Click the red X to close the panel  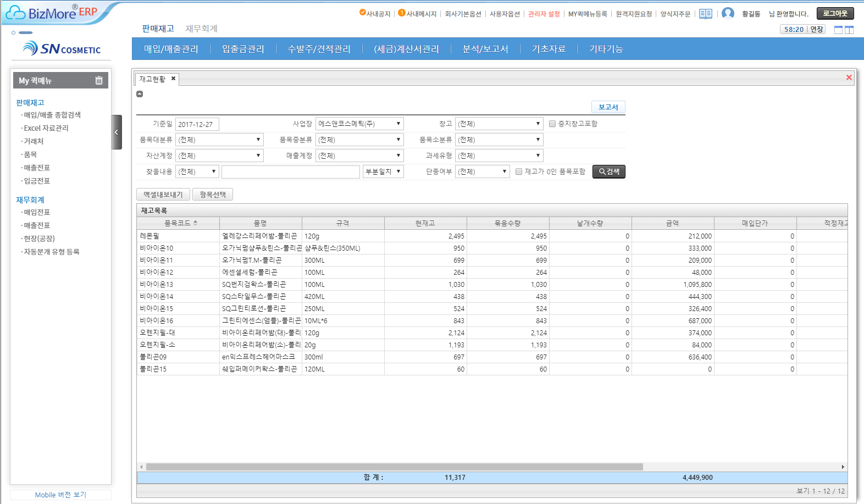pos(849,77)
